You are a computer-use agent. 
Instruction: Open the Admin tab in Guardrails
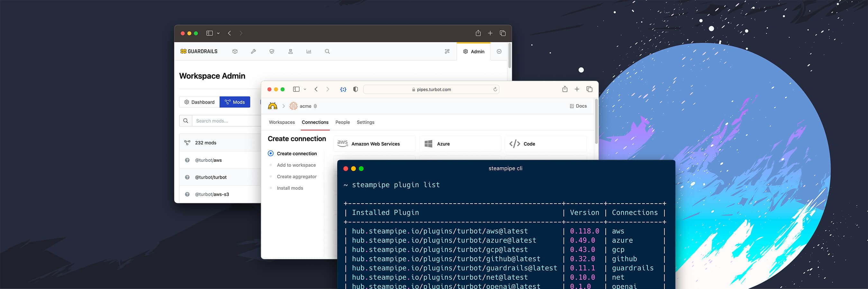click(x=474, y=51)
